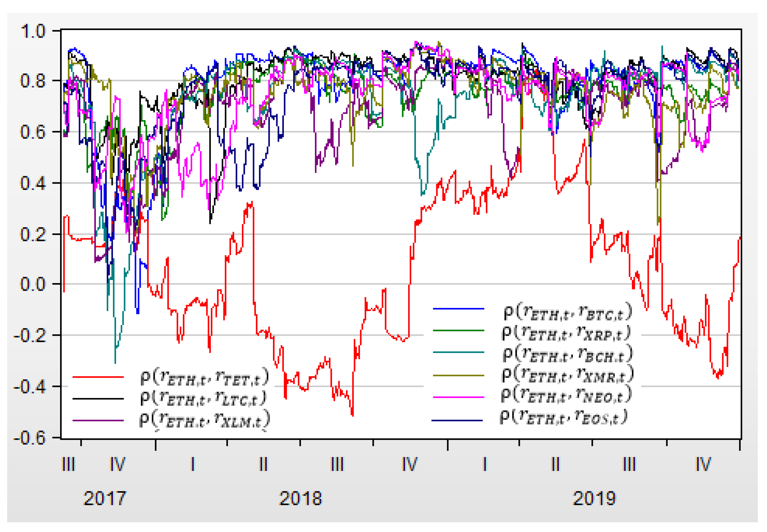767x532 pixels.
Task: Click the 2019 year label
Action: (x=594, y=499)
